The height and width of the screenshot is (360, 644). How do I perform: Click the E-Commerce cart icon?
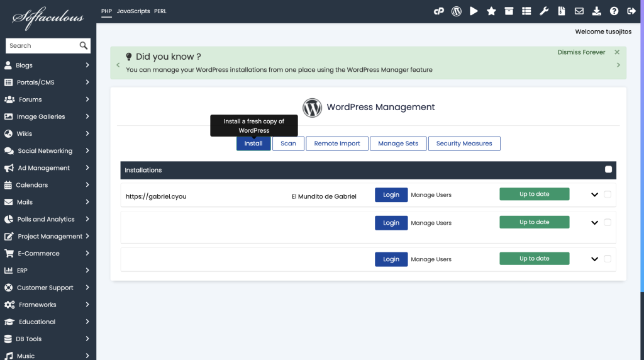[x=9, y=253]
